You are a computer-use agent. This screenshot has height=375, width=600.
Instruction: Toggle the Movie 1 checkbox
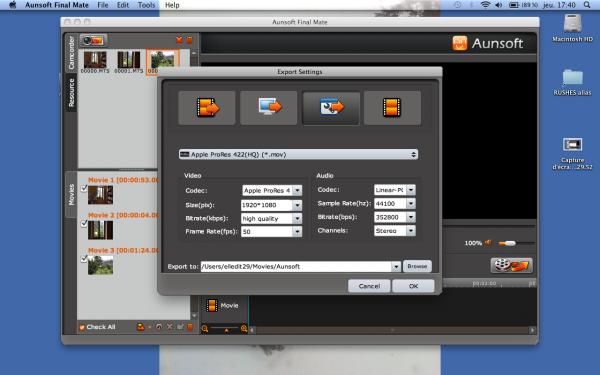coord(84,188)
